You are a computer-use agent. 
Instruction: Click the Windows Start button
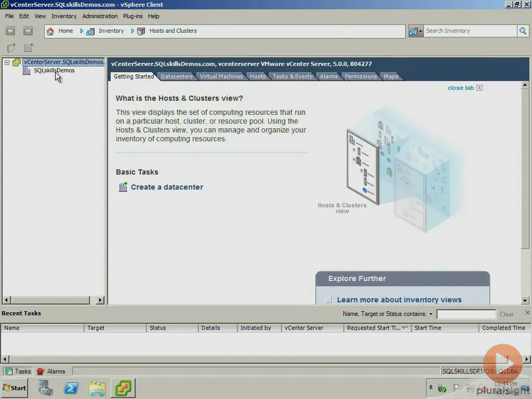(x=14, y=388)
